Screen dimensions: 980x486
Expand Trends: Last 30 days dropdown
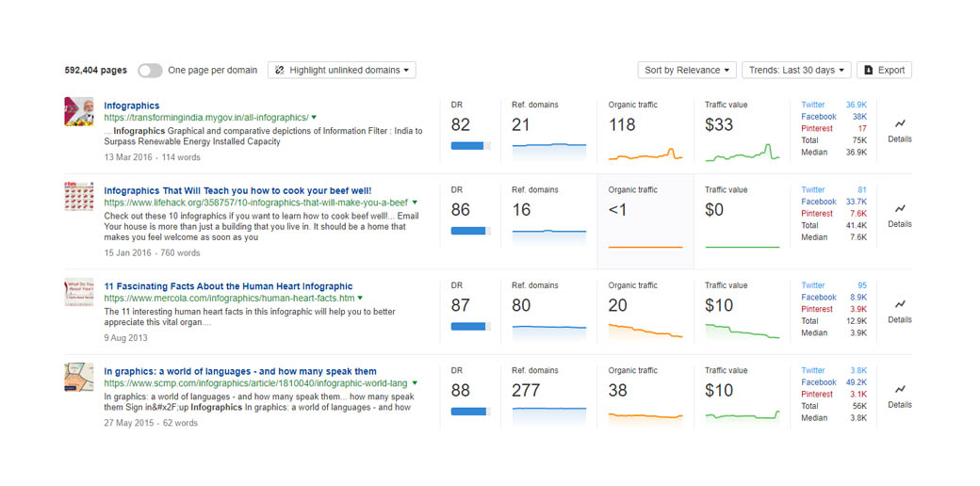(796, 70)
